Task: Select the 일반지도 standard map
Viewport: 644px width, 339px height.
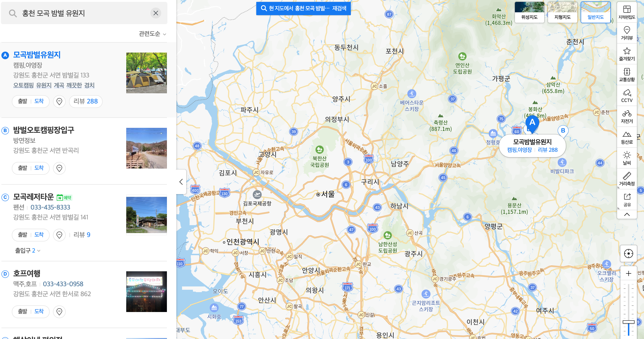Action: pos(596,12)
